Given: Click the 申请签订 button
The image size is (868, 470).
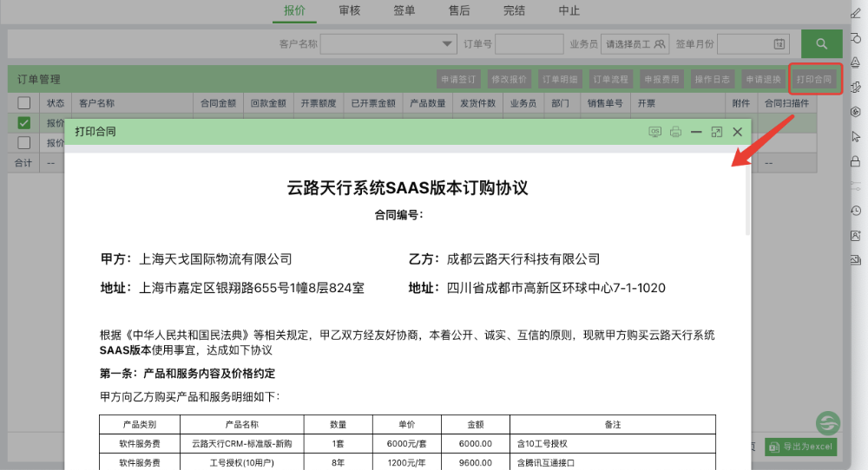Looking at the screenshot, I should click(x=458, y=79).
